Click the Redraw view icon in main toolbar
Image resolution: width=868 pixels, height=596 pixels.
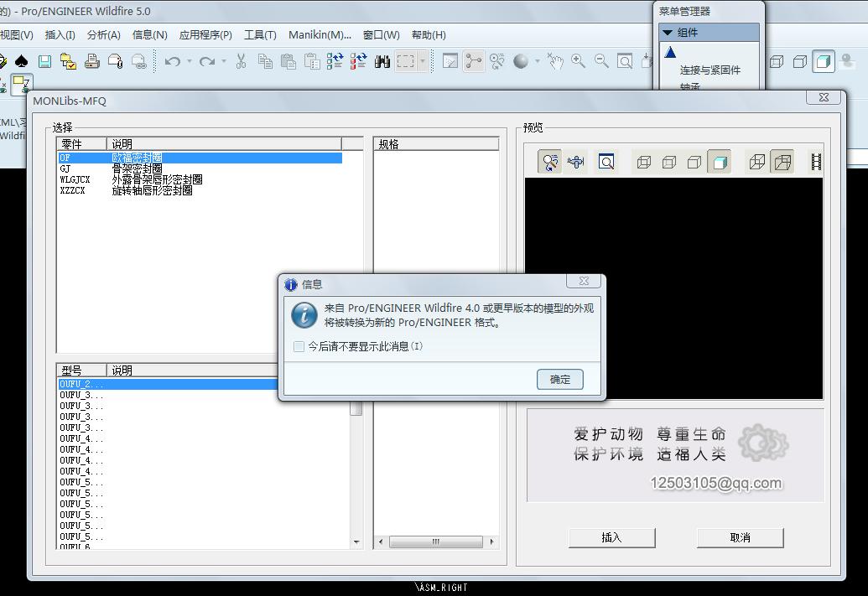pos(450,61)
